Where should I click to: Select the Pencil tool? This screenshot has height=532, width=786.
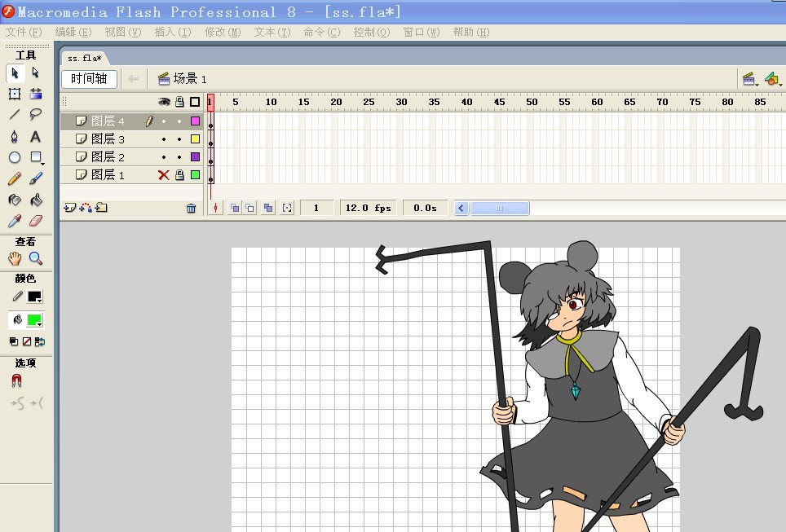coord(15,178)
